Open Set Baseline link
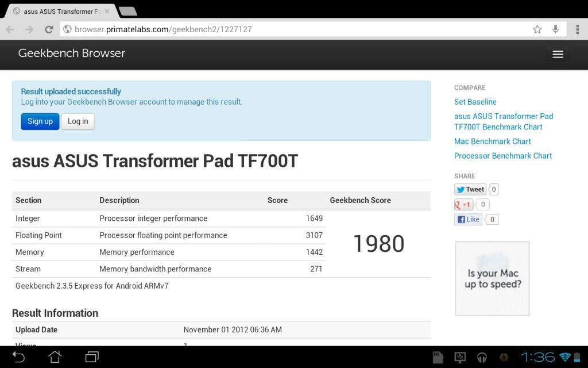The image size is (588, 368). tap(475, 102)
